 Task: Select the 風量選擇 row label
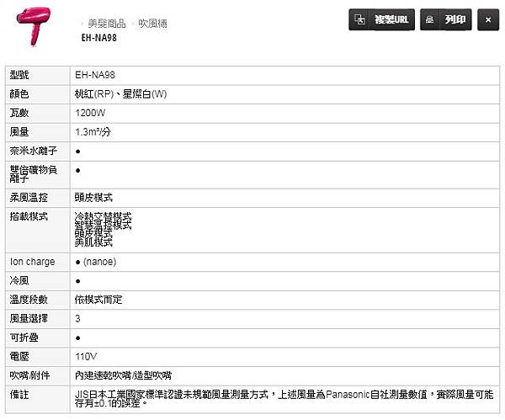29,318
